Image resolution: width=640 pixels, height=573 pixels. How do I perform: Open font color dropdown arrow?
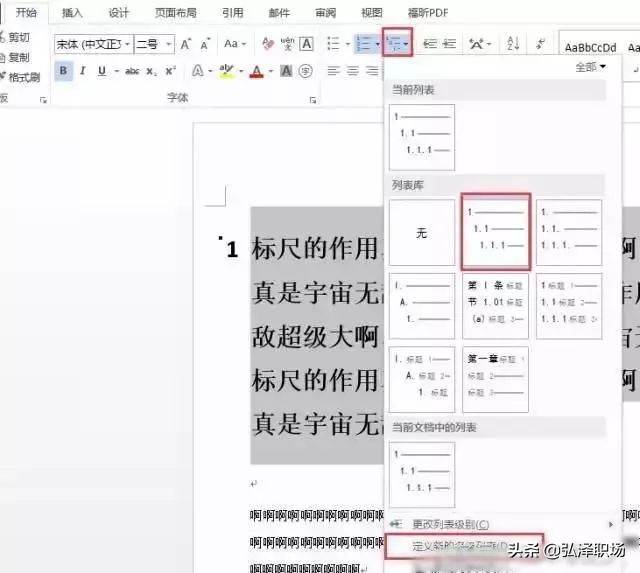coord(271,72)
